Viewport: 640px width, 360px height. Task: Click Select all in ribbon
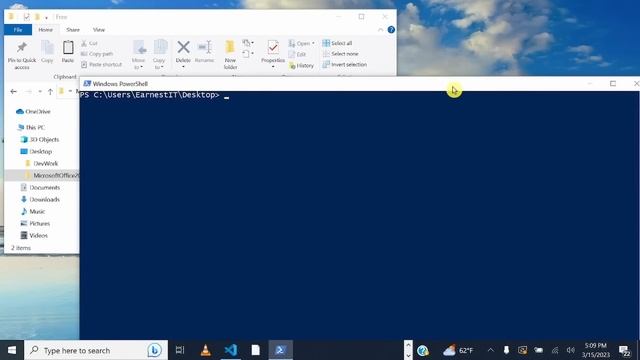point(337,43)
